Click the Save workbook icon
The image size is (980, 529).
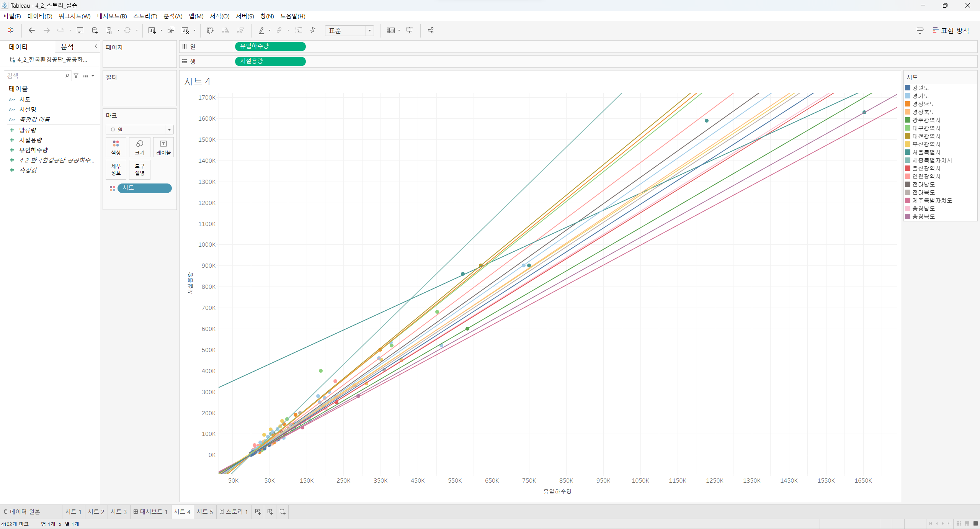click(80, 30)
